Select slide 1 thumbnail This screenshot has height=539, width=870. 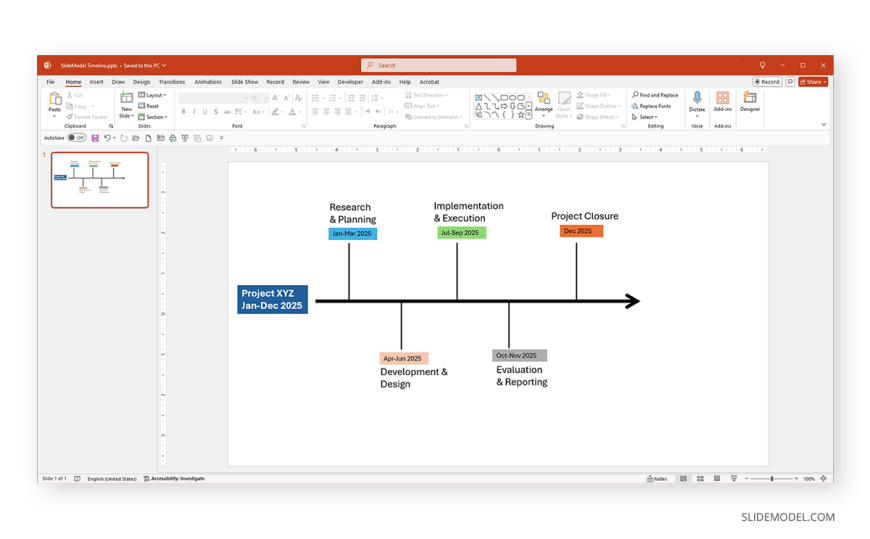click(x=100, y=180)
